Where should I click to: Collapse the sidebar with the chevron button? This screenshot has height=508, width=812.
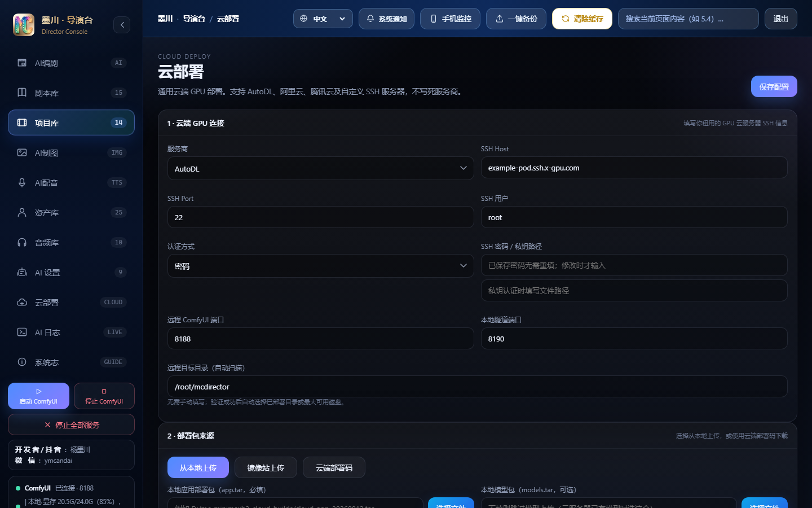pyautogui.click(x=122, y=25)
